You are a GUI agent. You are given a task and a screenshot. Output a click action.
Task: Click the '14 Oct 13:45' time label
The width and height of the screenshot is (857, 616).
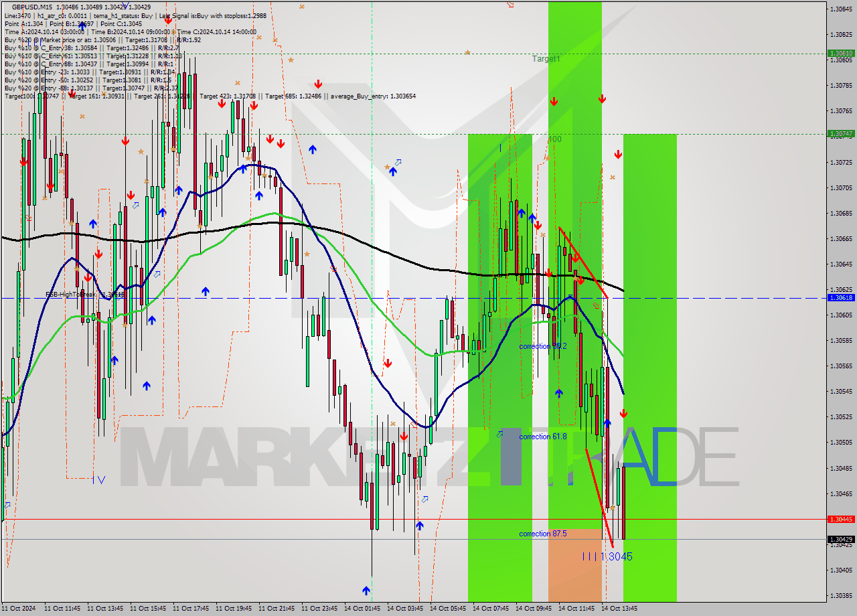619,609
